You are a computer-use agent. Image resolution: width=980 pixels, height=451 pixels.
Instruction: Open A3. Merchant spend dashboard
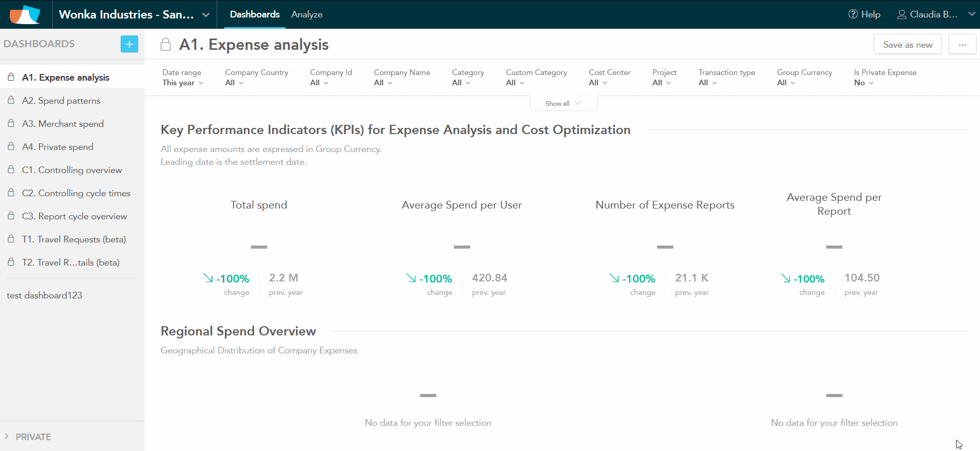[63, 124]
